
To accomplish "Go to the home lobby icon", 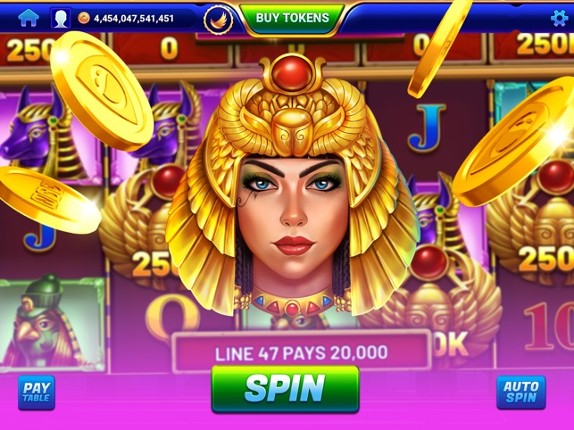I will tap(28, 18).
